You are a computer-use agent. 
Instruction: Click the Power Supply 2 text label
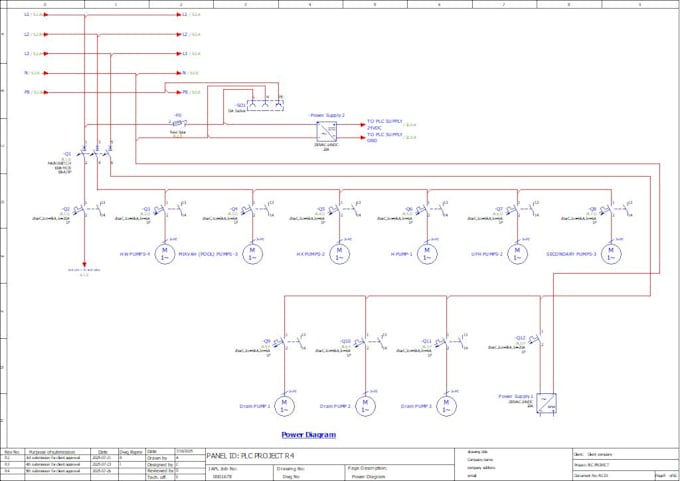pos(327,115)
